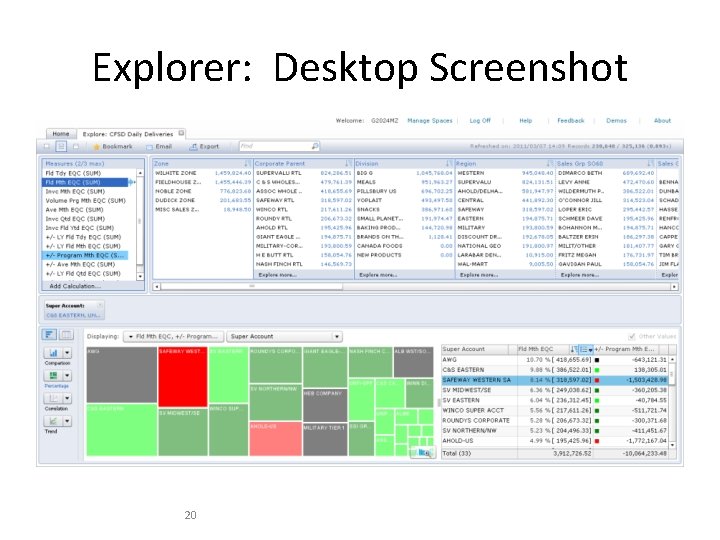Image resolution: width=720 pixels, height=540 pixels.
Task: Click the measures list scroll up arrow
Action: pyautogui.click(x=140, y=173)
